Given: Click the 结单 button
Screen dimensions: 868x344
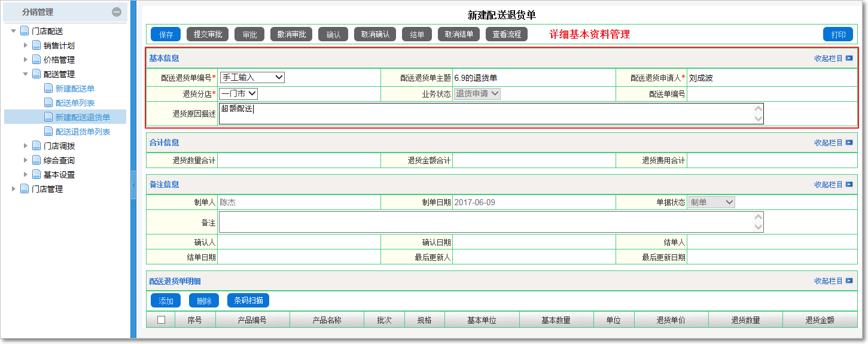Looking at the screenshot, I should pos(417,35).
